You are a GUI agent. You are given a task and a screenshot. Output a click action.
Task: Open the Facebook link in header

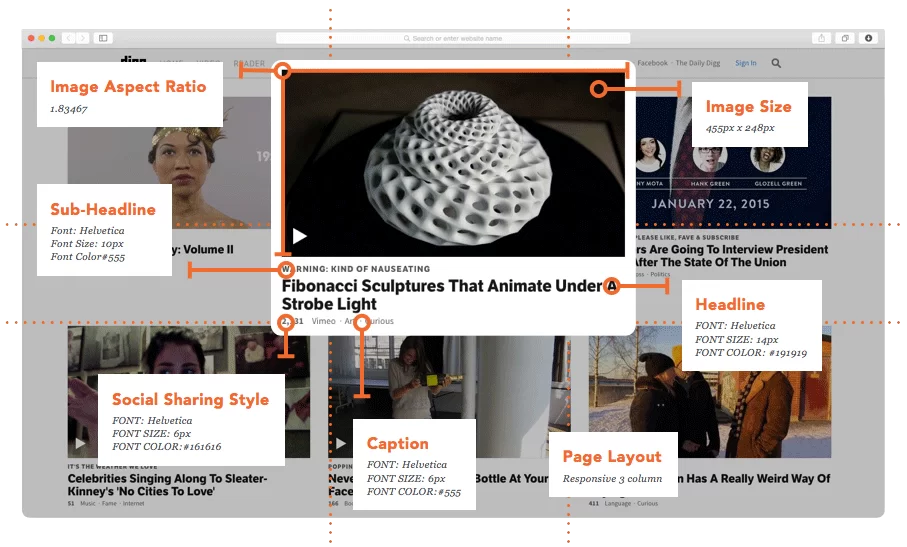[652, 63]
